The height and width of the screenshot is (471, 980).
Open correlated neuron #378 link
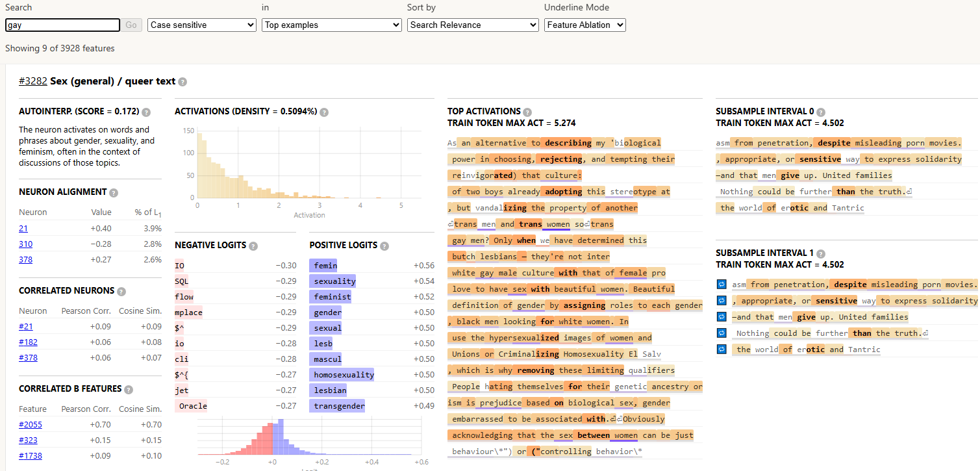click(x=28, y=357)
